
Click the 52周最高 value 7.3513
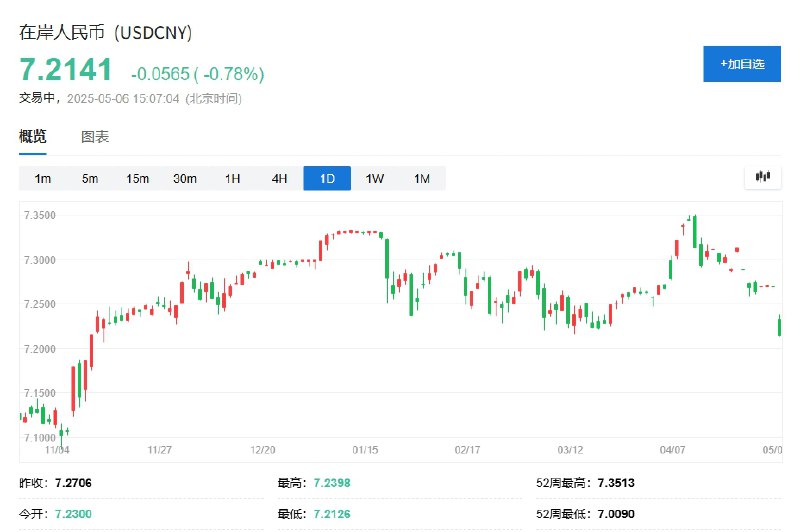tap(616, 483)
